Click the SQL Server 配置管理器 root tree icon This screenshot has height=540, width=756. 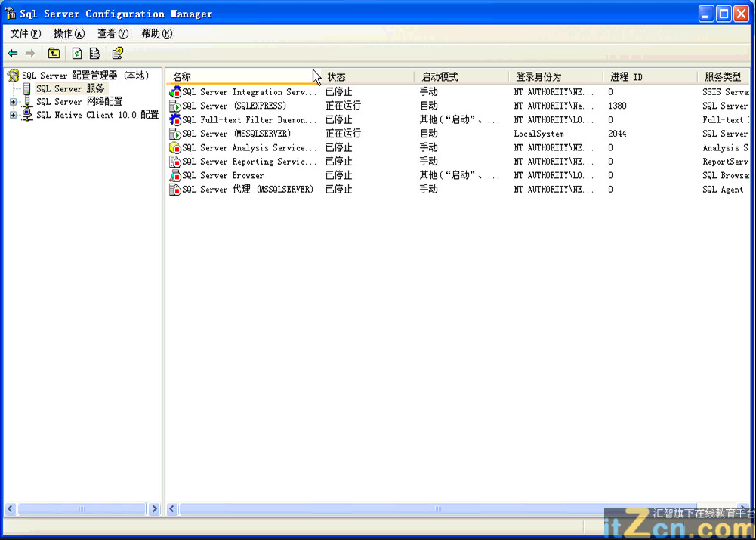[14, 76]
